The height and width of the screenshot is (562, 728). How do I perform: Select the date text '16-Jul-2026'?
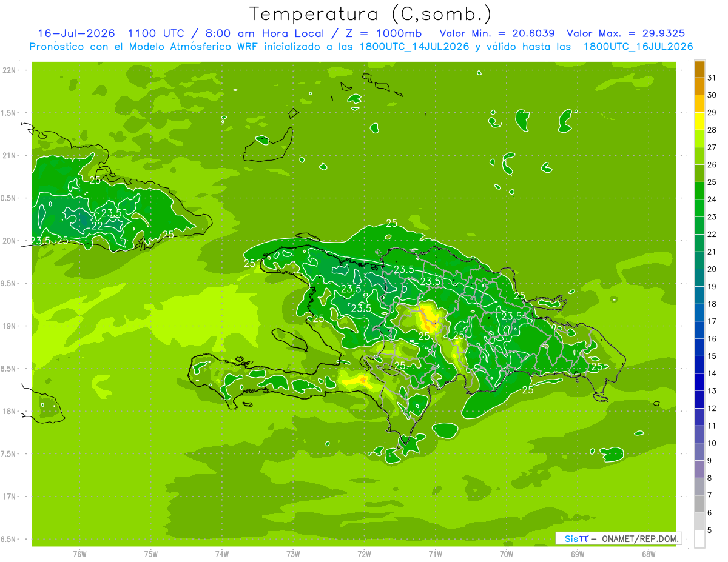(76, 33)
